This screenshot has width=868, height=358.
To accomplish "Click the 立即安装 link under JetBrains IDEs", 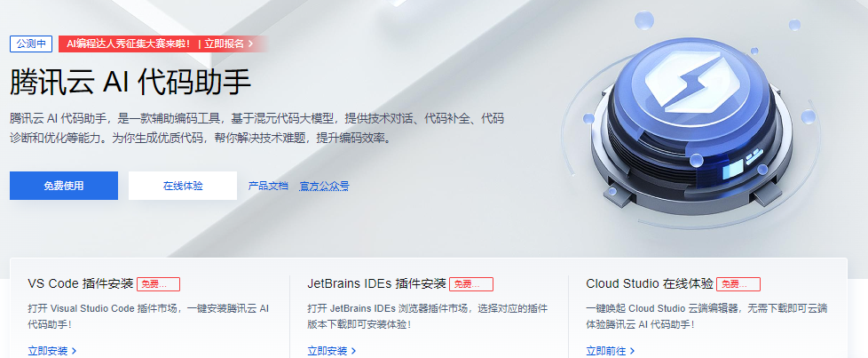I will coord(327,351).
